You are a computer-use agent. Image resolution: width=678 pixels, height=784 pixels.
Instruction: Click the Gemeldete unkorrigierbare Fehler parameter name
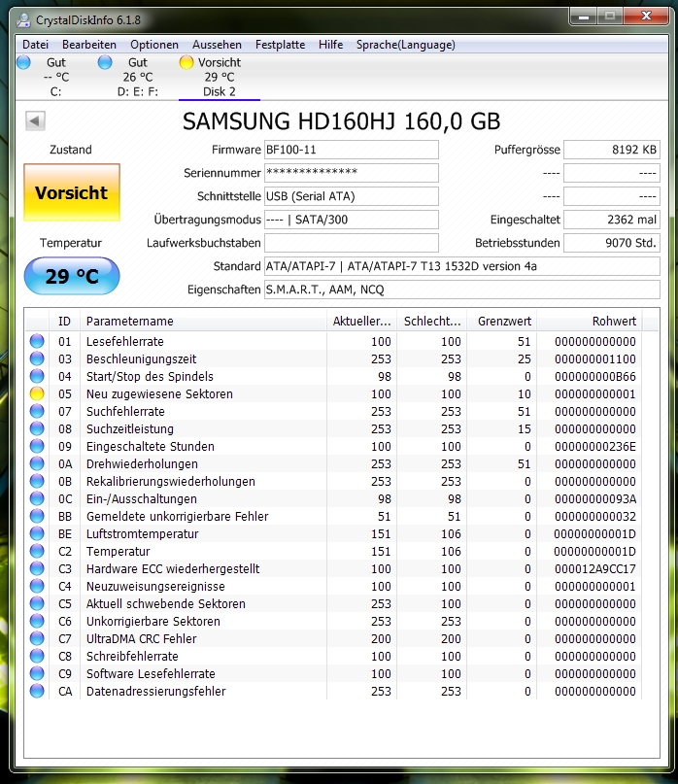(177, 517)
